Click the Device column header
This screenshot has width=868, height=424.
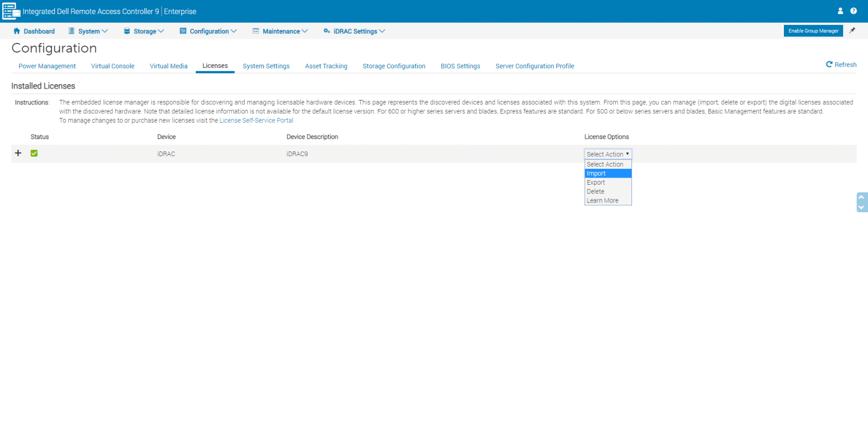(167, 137)
